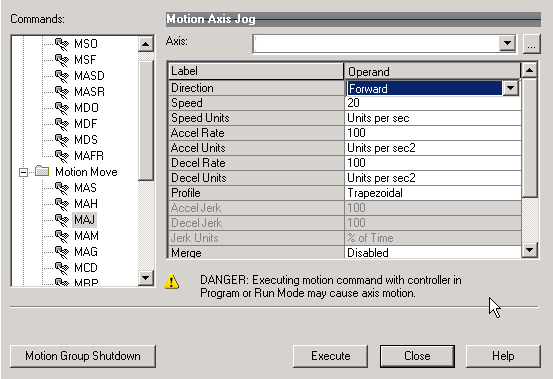This screenshot has height=379, width=553.
Task: Select the MASD command in tree
Action: [89, 76]
